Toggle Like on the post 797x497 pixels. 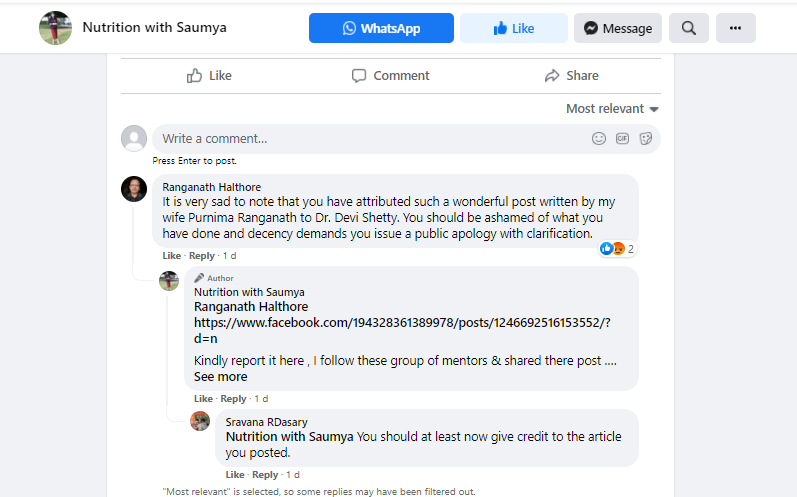pyautogui.click(x=210, y=76)
